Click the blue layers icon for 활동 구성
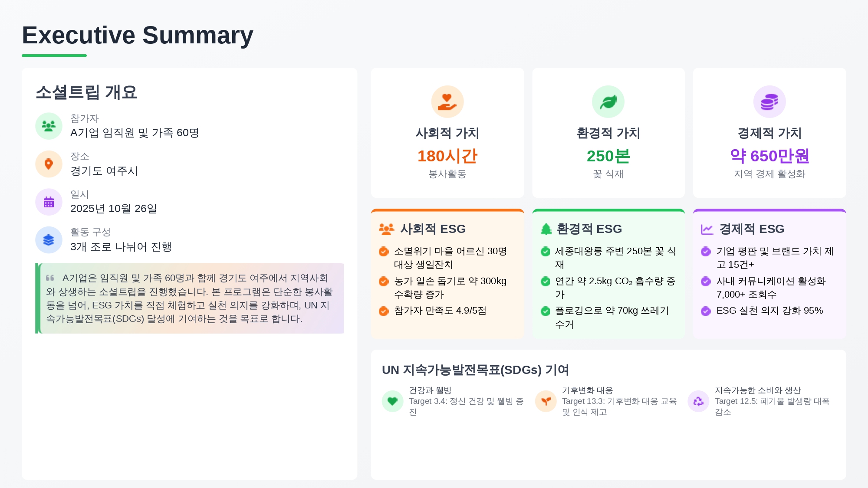Viewport: 868px width, 488px height. point(49,240)
